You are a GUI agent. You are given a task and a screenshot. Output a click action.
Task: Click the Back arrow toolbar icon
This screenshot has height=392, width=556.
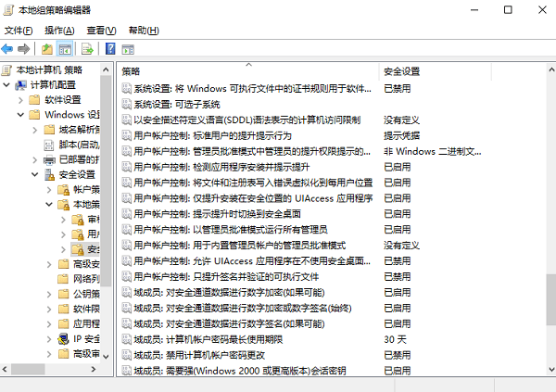7,49
